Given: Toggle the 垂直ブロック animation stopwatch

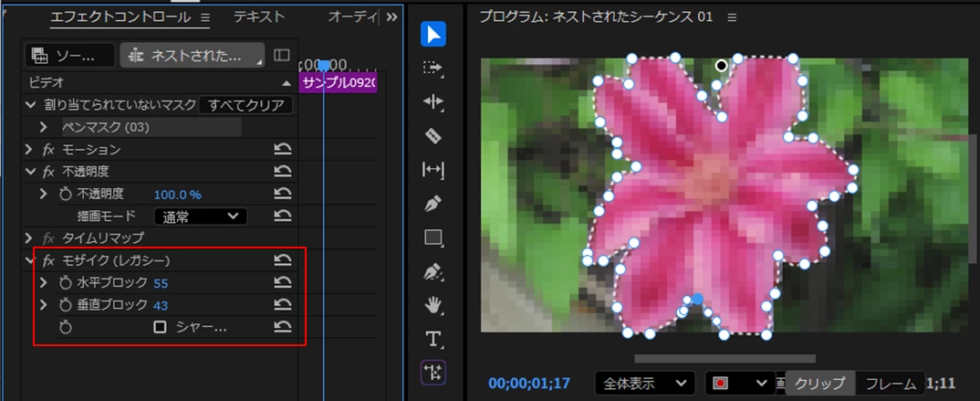Looking at the screenshot, I should coord(66,305).
